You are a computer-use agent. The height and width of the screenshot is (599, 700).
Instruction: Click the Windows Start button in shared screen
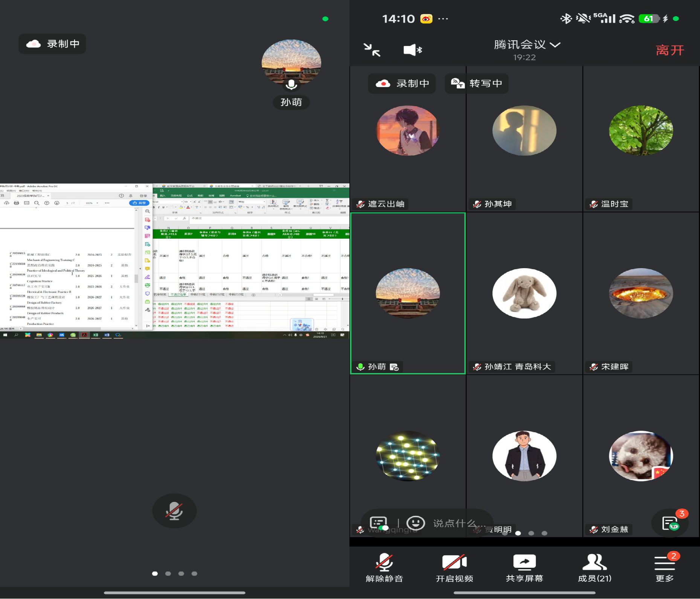pyautogui.click(x=5, y=335)
